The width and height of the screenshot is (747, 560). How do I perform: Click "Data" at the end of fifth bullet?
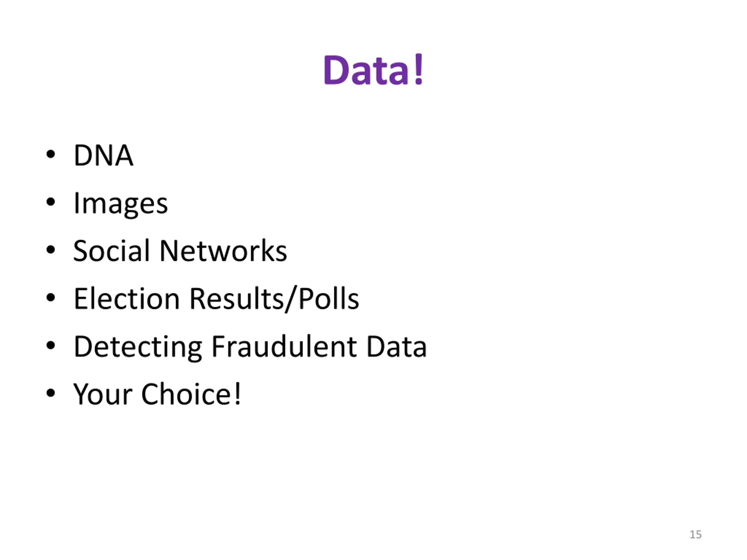(x=397, y=347)
